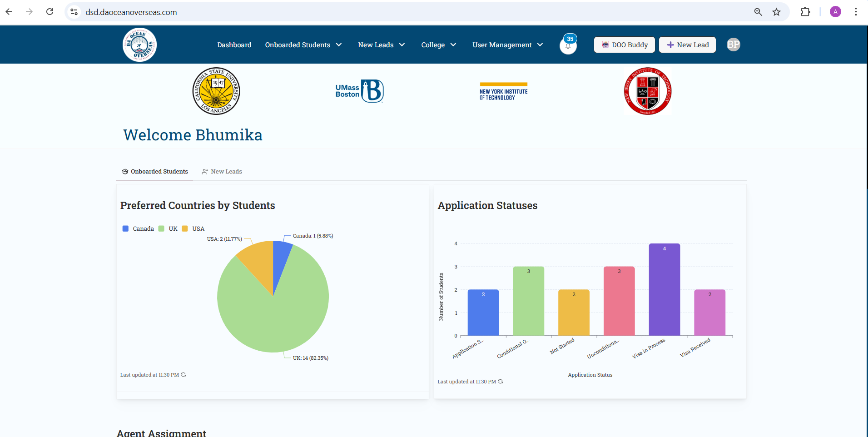Go back using the browser back arrow
Image resolution: width=868 pixels, height=437 pixels.
pos(9,12)
